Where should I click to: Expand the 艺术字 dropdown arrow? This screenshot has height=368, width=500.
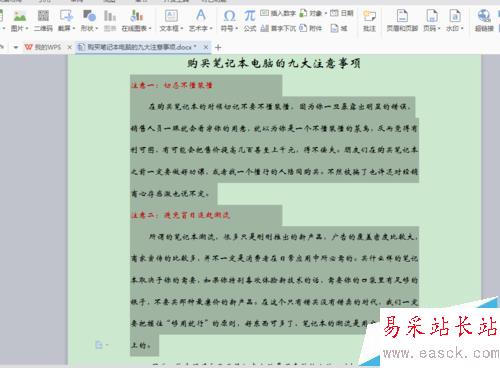[211, 29]
